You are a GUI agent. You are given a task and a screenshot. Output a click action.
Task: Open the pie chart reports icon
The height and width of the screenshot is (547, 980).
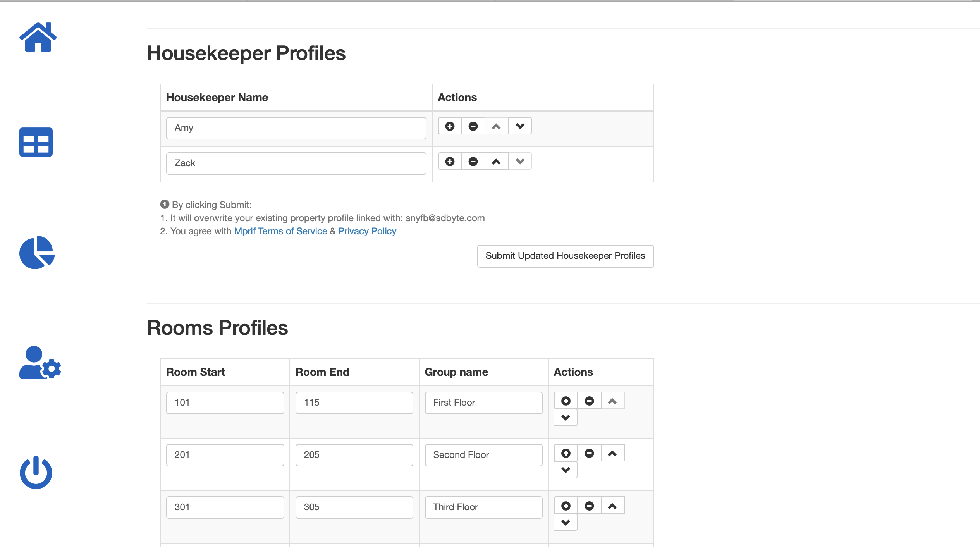click(x=37, y=252)
